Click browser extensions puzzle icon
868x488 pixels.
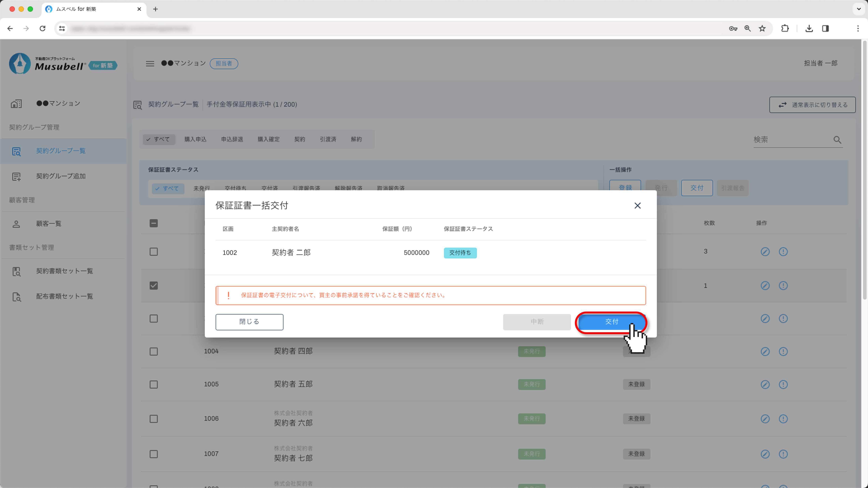point(785,29)
